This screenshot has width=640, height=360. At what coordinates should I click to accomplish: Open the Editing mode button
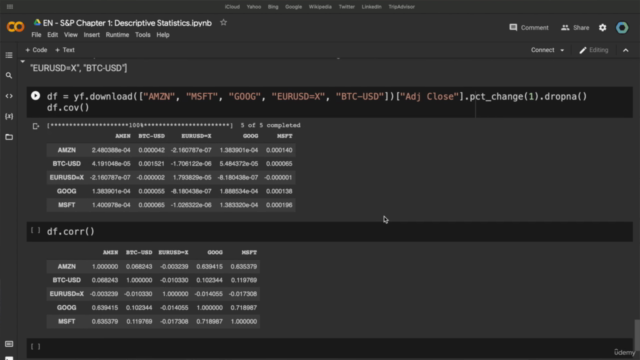tap(593, 50)
